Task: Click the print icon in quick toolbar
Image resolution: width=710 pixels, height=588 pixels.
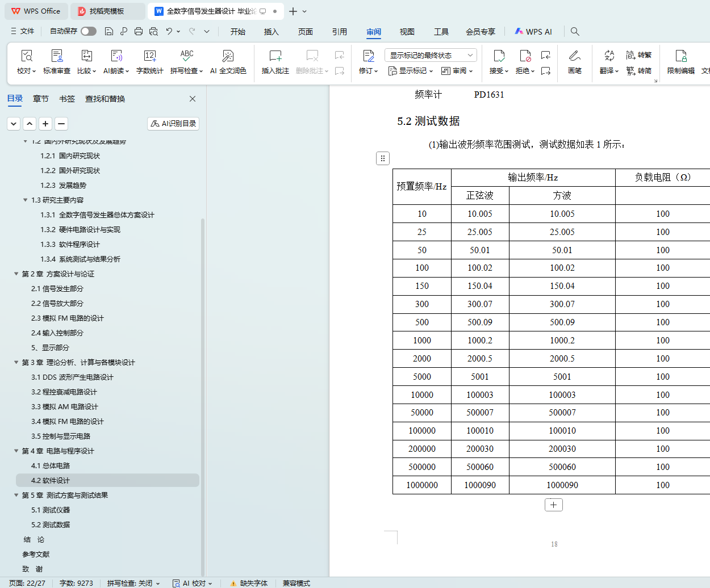Action: [139, 31]
